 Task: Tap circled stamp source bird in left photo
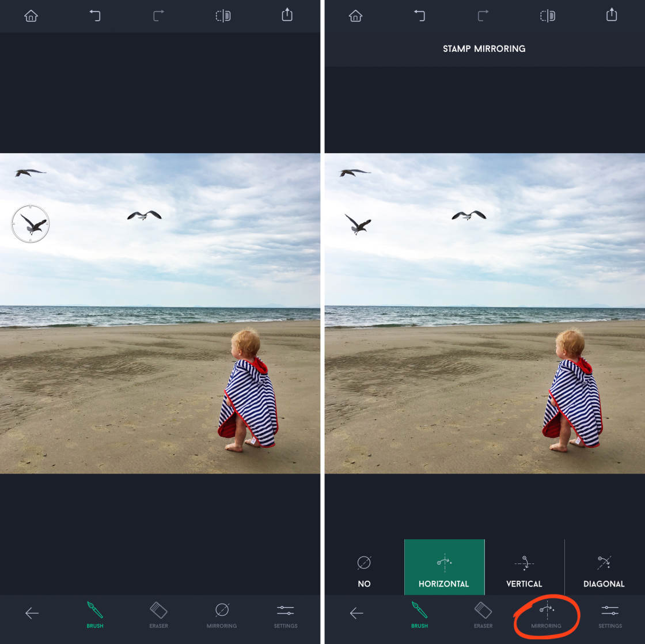(x=31, y=223)
